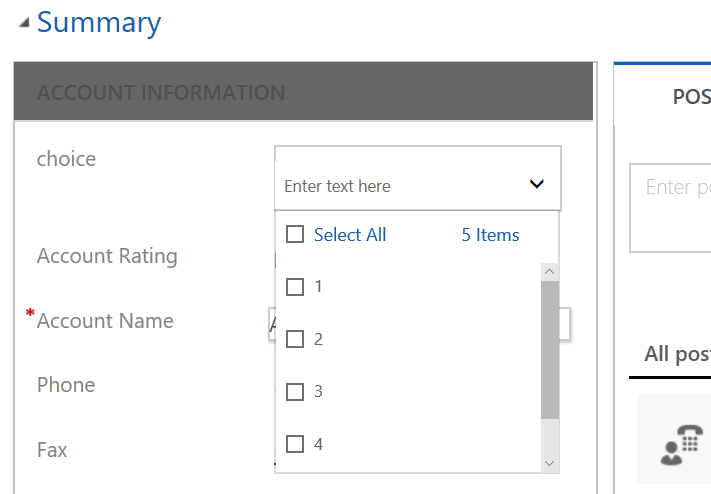Viewport: 711px width, 494px height.
Task: Open the choice dropdown chevron arrow
Action: (537, 184)
